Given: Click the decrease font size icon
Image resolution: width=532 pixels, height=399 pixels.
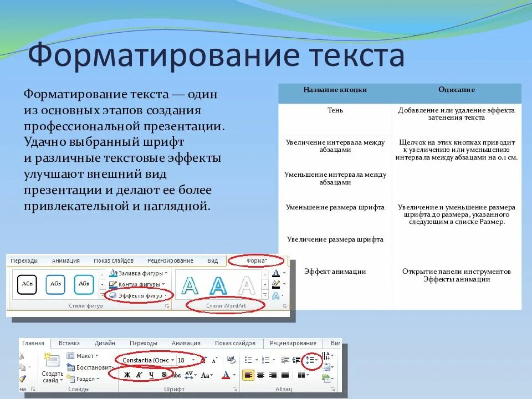Looking at the screenshot, I should [214, 360].
